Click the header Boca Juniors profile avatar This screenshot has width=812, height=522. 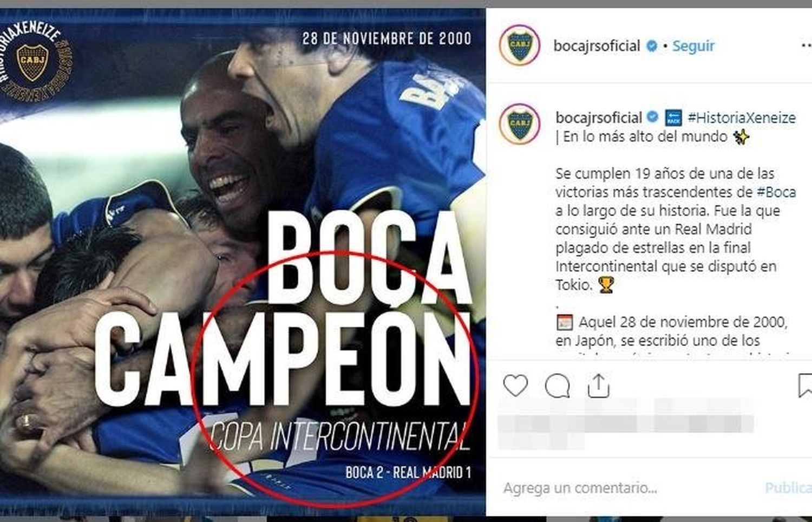pos(520,45)
